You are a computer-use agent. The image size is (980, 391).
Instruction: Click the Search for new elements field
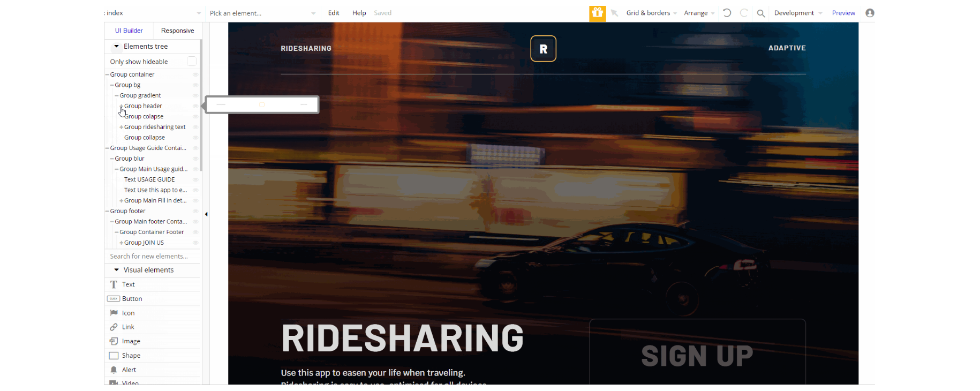pyautogui.click(x=153, y=256)
